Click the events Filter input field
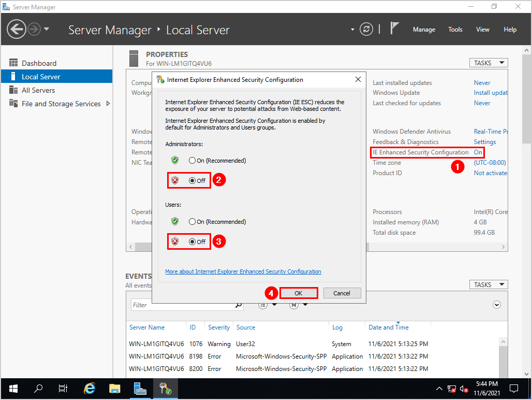532x400 pixels. click(183, 305)
